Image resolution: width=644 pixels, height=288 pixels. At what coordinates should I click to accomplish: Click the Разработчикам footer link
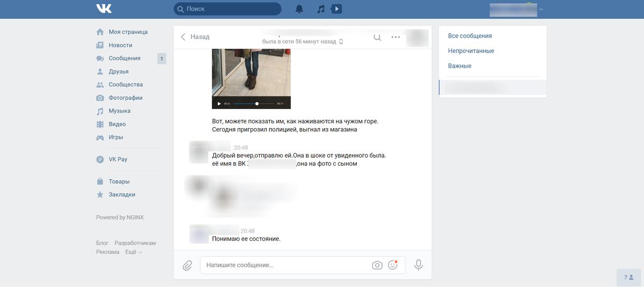pyautogui.click(x=135, y=243)
